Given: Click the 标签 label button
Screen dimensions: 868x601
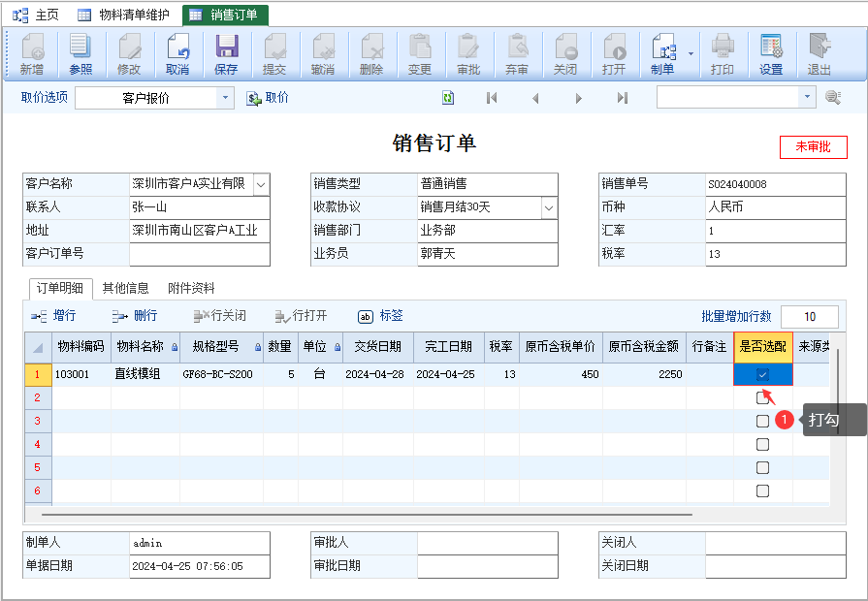Looking at the screenshot, I should (380, 316).
